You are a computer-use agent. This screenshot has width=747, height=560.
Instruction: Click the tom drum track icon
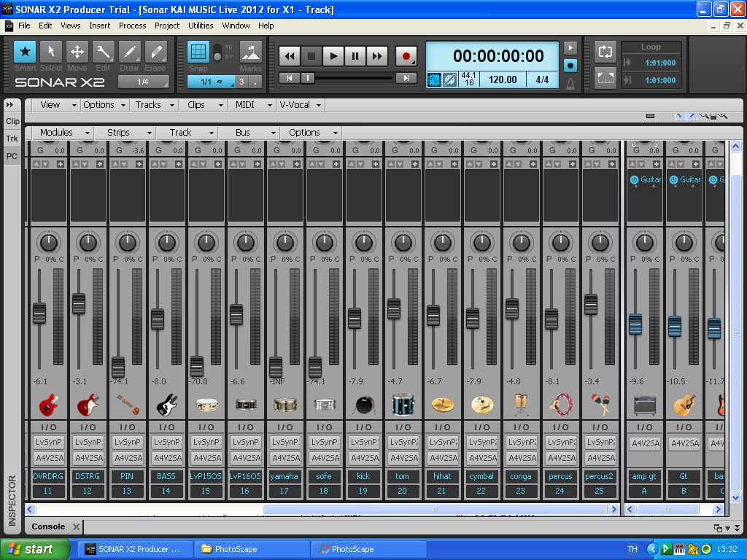point(403,405)
